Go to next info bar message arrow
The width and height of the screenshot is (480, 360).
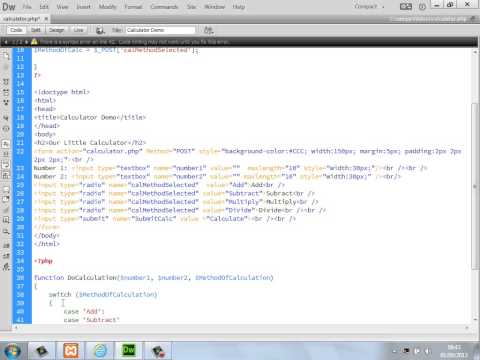(x=26, y=42)
